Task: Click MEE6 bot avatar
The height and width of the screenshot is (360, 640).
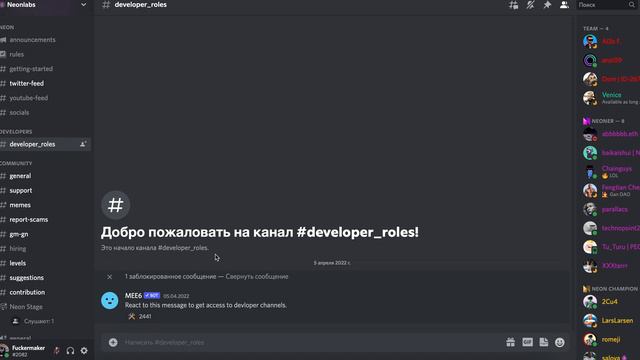Action: pyautogui.click(x=110, y=301)
